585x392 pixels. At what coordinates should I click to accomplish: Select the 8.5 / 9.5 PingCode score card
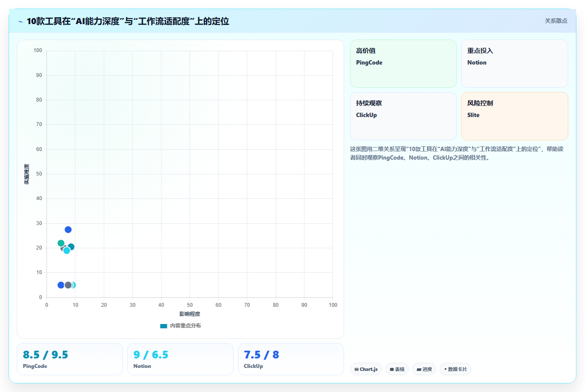[x=70, y=359]
